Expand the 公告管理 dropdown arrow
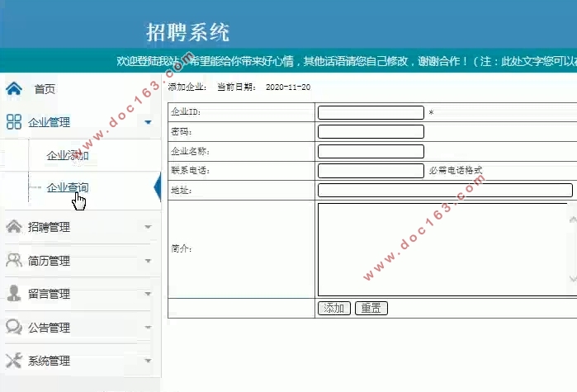This screenshot has width=577, height=392. (x=148, y=328)
